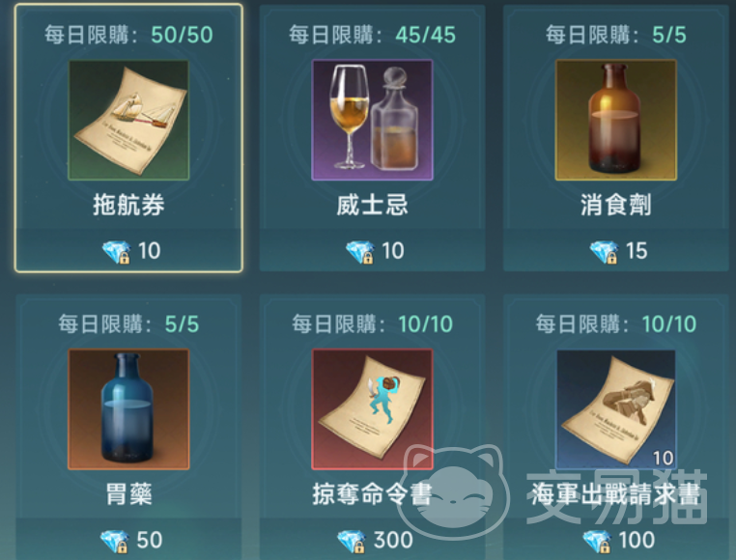Click the 威士忌 item name label
The width and height of the screenshot is (736, 560).
(372, 205)
